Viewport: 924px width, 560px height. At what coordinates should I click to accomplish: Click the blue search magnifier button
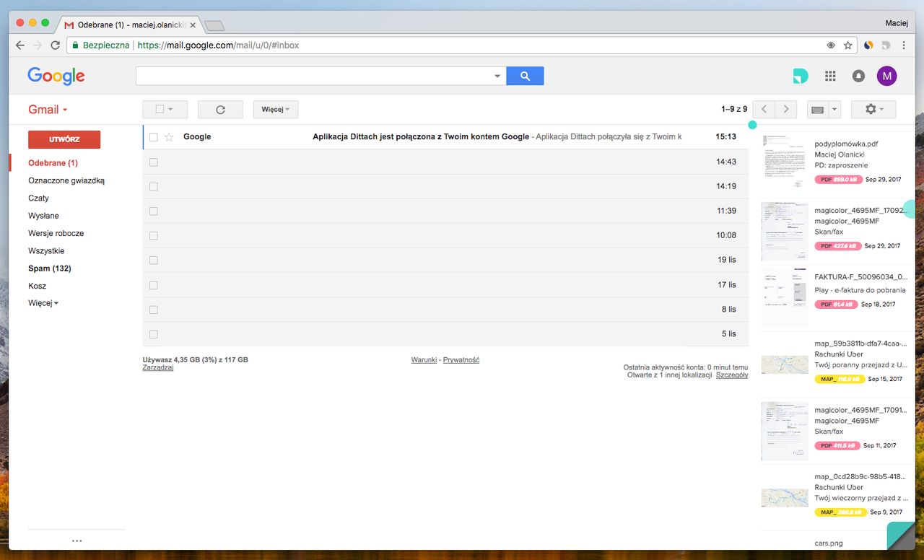tap(525, 76)
